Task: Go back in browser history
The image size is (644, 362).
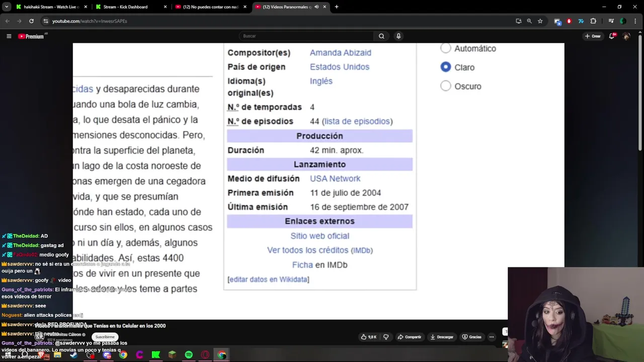Action: (x=7, y=21)
